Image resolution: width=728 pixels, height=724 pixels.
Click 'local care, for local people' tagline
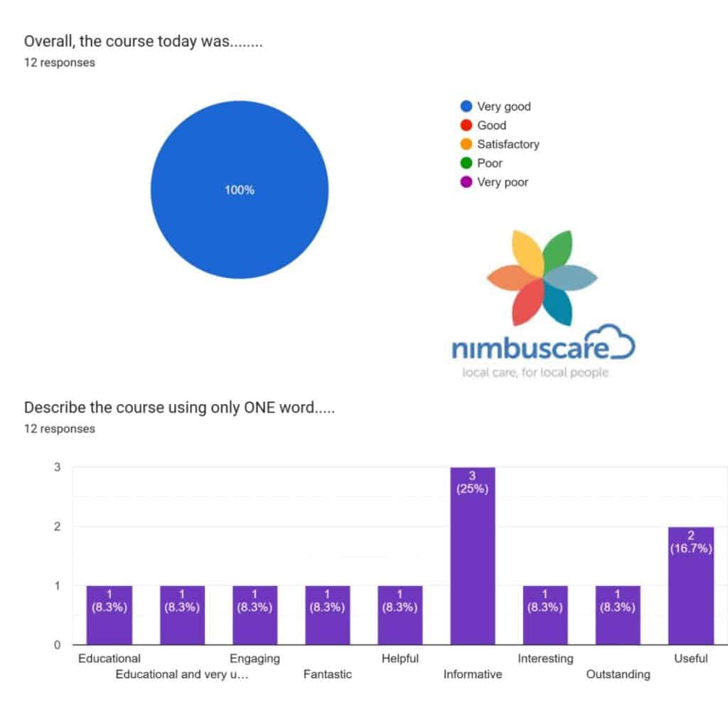point(535,373)
